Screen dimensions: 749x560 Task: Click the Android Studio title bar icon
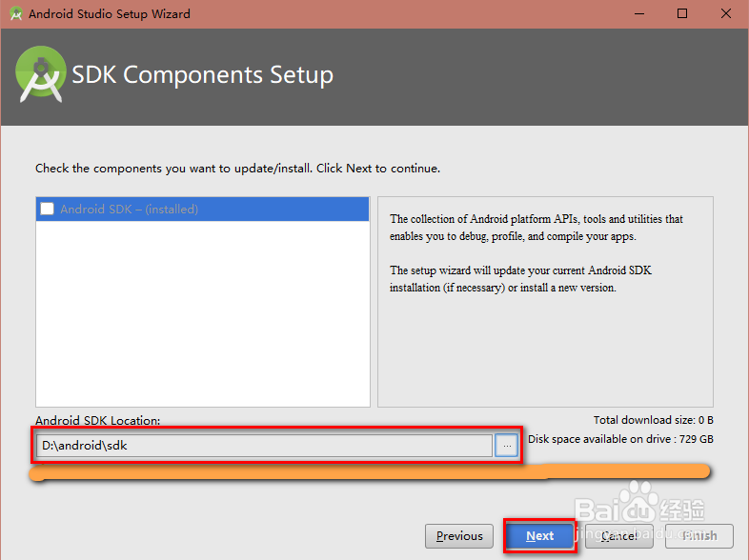click(16, 13)
